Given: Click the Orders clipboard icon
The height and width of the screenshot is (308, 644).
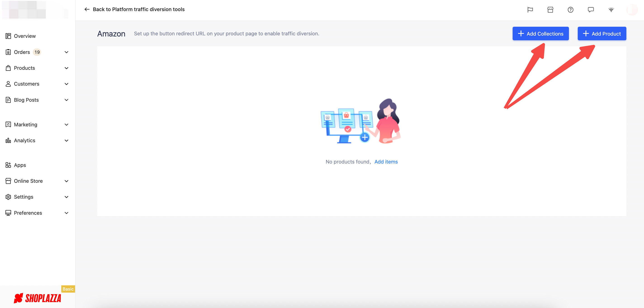Looking at the screenshot, I should (8, 52).
